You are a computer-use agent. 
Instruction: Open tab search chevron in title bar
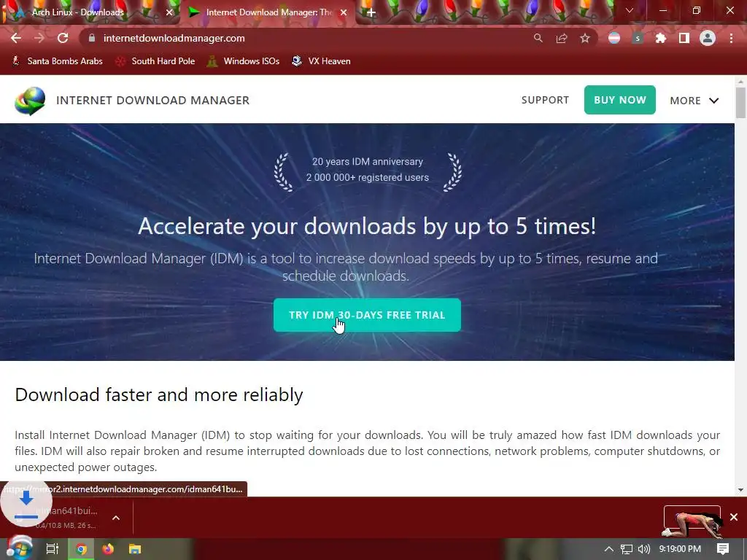[630, 10]
